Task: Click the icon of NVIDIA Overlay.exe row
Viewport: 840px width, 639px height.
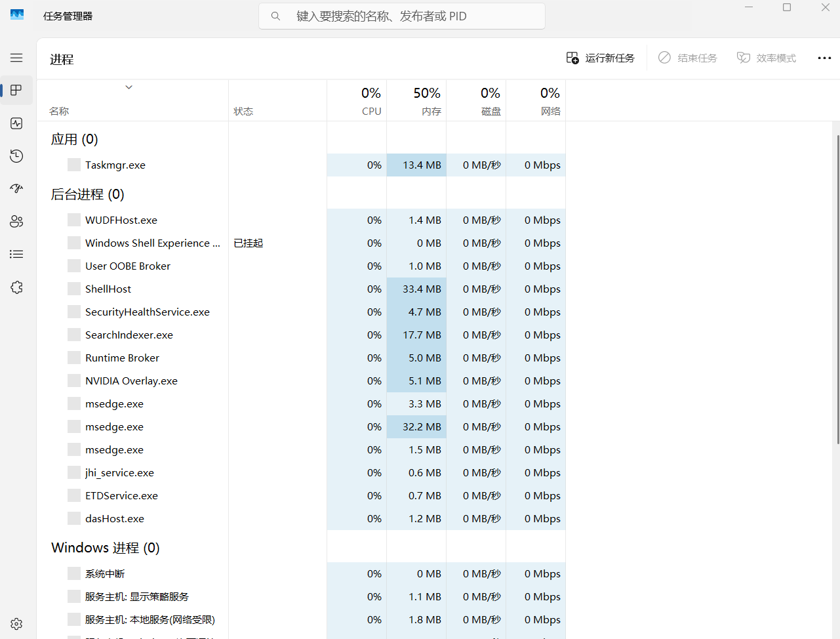Action: point(74,381)
